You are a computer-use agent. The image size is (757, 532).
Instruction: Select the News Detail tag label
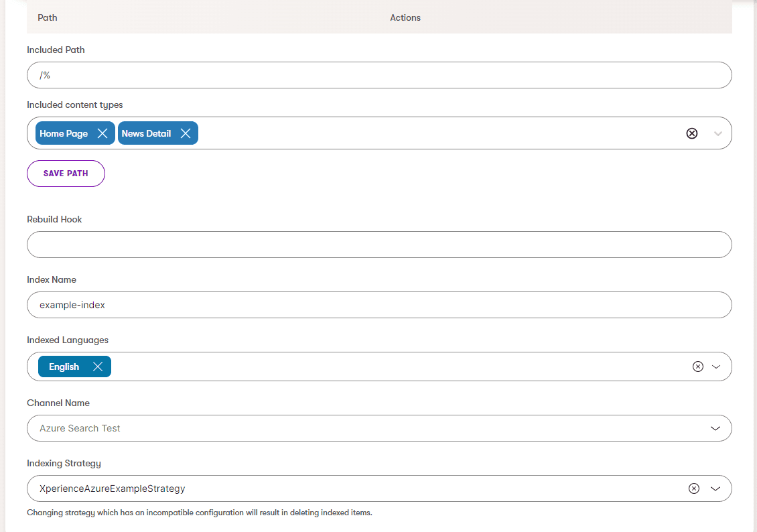tap(146, 134)
